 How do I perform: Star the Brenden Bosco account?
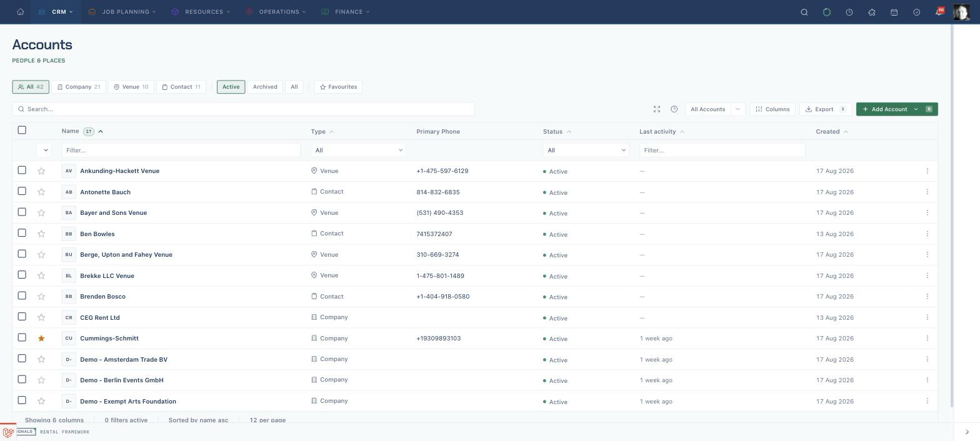(41, 297)
